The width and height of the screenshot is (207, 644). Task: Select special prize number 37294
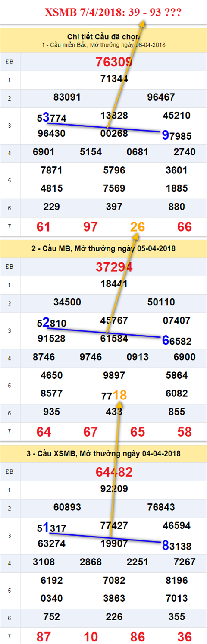coord(114,267)
